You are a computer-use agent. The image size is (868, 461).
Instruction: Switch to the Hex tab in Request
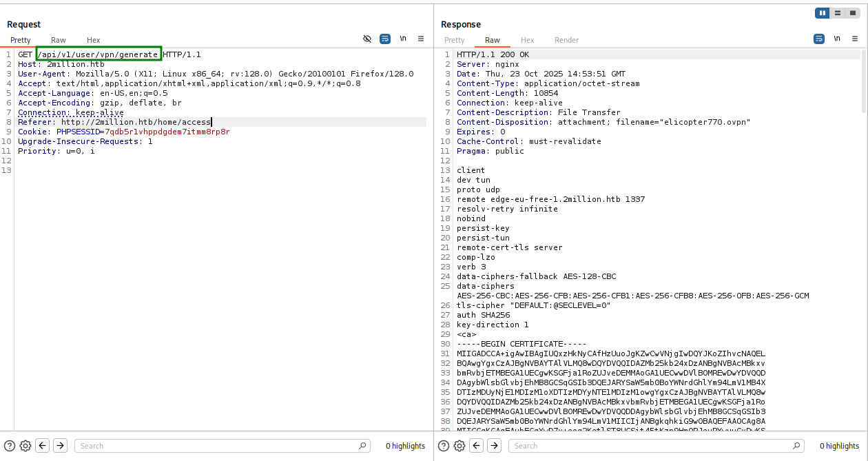click(x=93, y=40)
